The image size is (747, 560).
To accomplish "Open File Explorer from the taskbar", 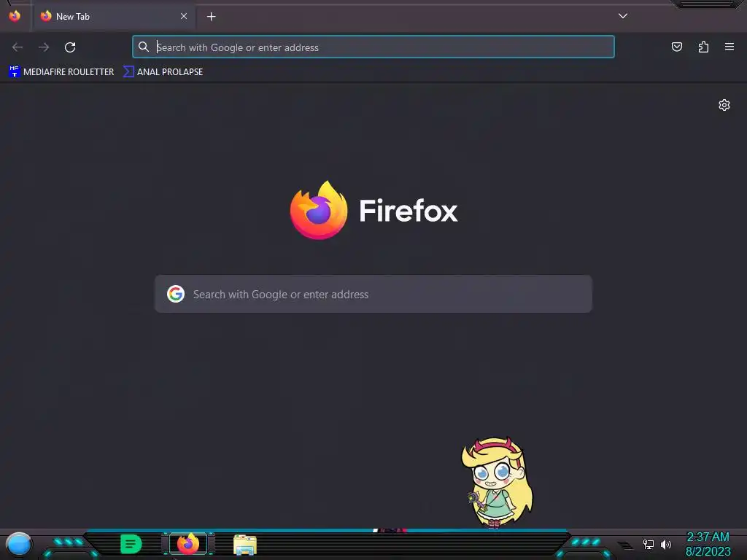I will click(245, 544).
